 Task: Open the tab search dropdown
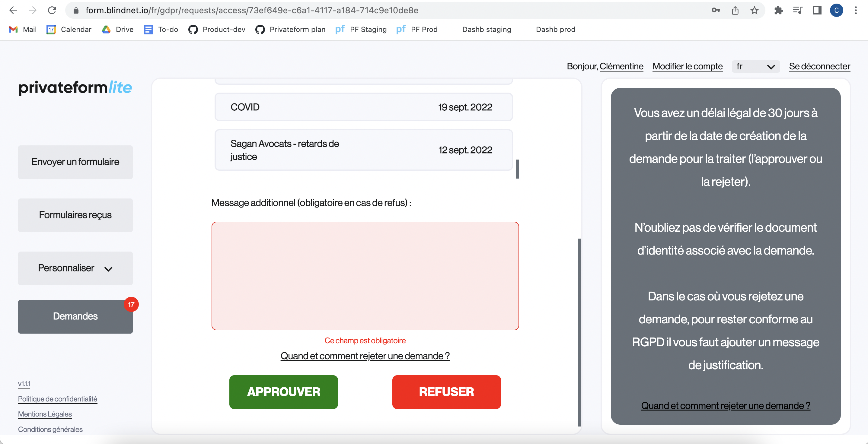[x=798, y=10]
